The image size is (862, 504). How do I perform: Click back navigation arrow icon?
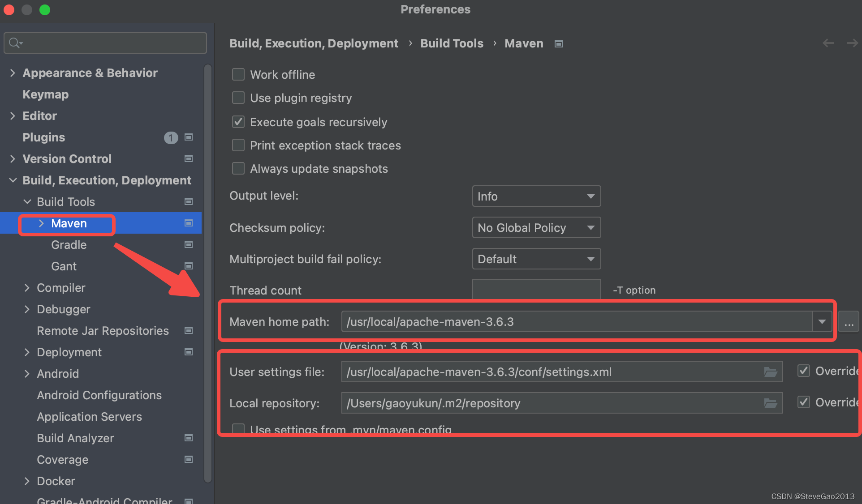pos(828,43)
